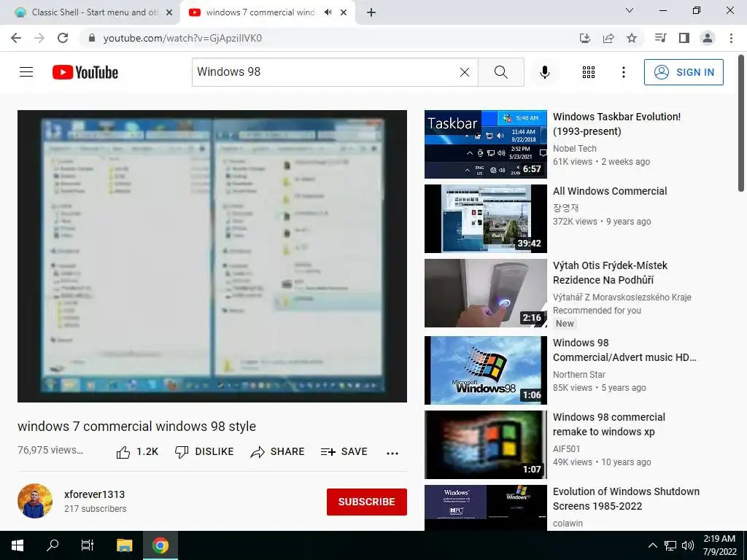Open a new browser tab
This screenshot has height=560, width=747.
(371, 12)
